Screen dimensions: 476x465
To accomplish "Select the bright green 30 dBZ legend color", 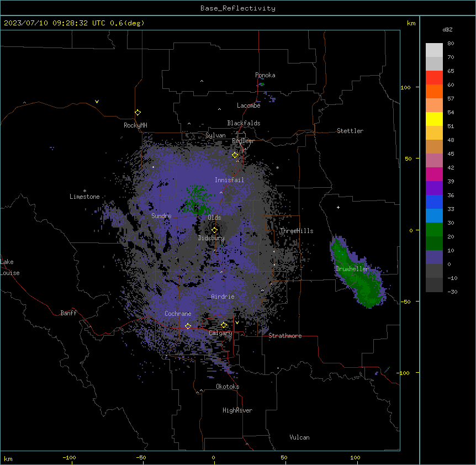I will [x=434, y=230].
